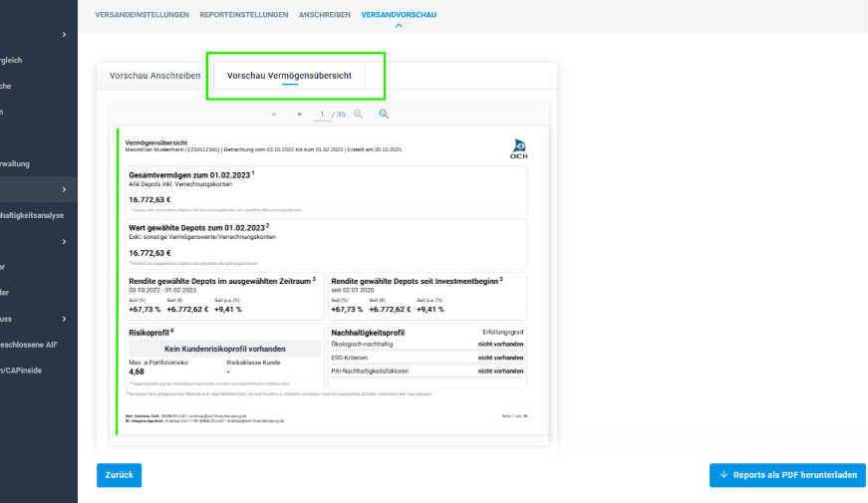Open the geschlossene AIF sidebar entry

tap(32, 345)
